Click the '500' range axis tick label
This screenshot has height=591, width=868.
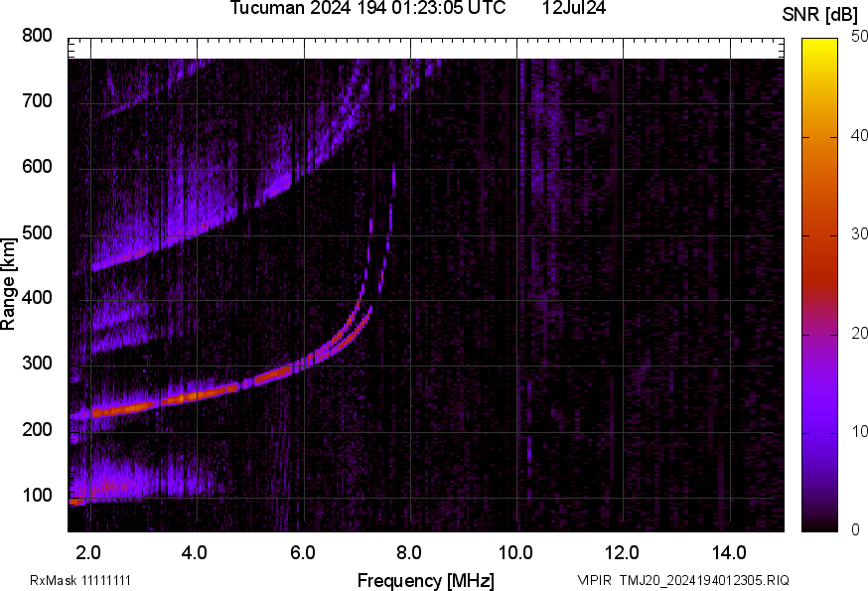37,232
